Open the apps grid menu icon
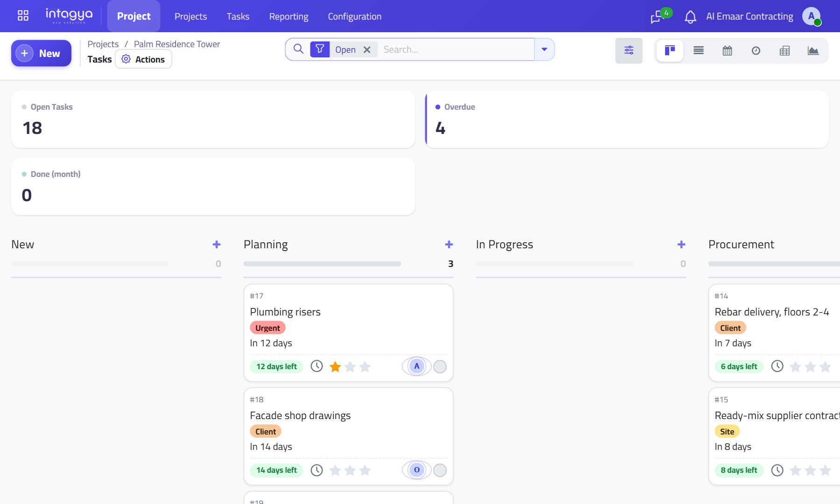Viewport: 840px width, 504px height. tap(23, 16)
